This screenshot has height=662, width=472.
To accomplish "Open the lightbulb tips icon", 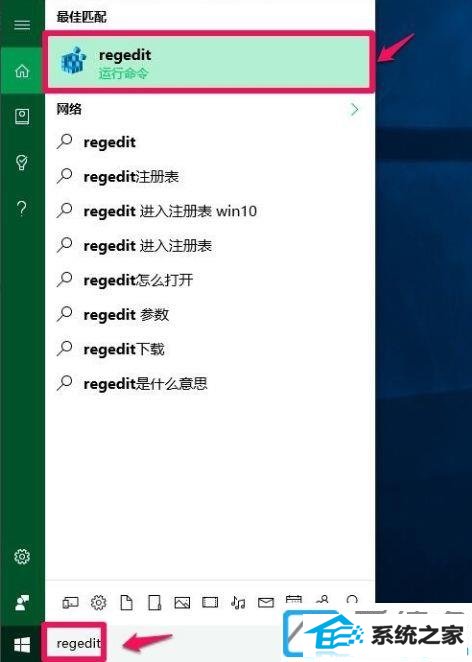I will pyautogui.click(x=22, y=162).
